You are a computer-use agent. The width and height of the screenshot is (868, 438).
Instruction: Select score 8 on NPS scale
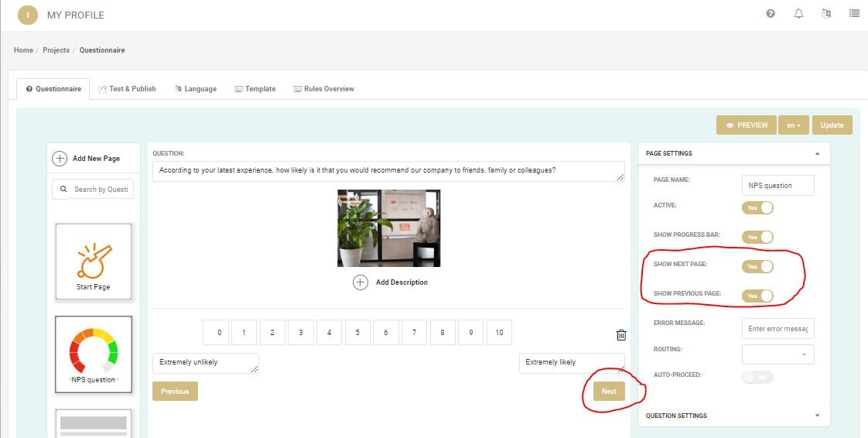(443, 332)
